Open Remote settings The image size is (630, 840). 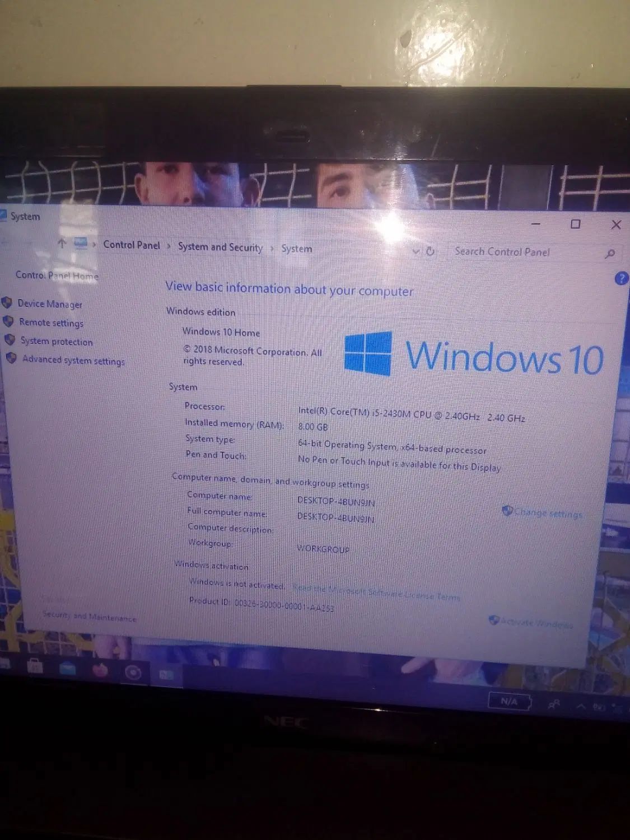coord(51,323)
